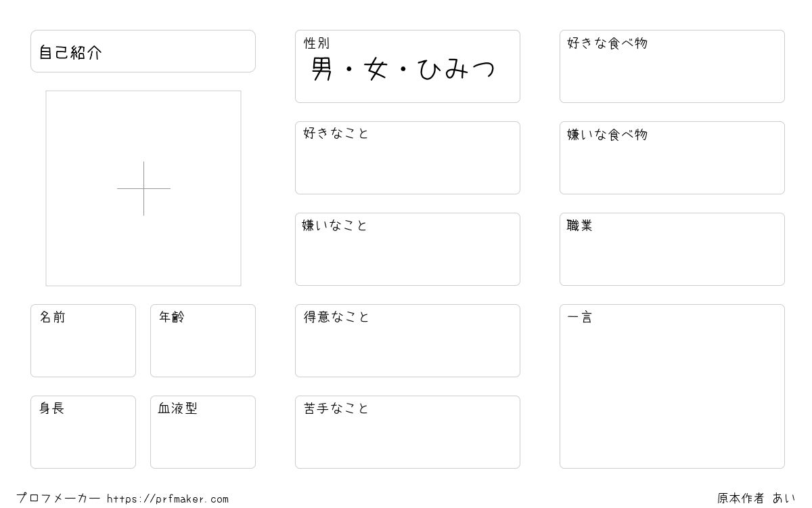
Task: Click the 年齢 age field
Action: (x=203, y=341)
